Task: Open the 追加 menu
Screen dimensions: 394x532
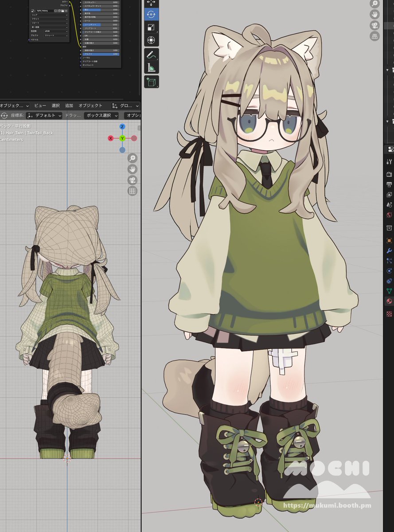Action: 69,106
